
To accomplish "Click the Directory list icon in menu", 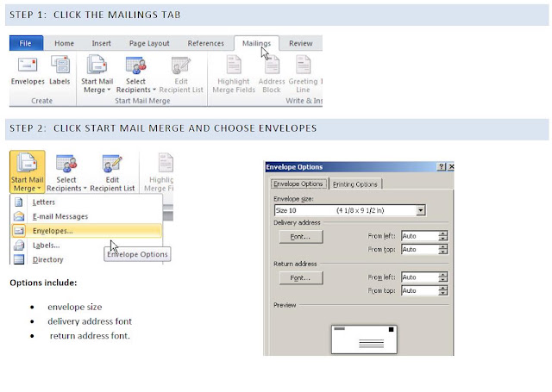I will tap(19, 259).
